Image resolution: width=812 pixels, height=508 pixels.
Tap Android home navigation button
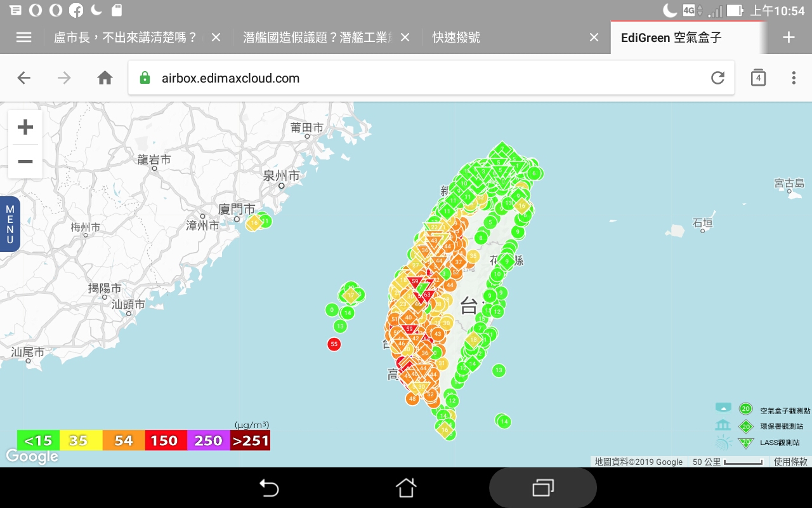pos(406,488)
